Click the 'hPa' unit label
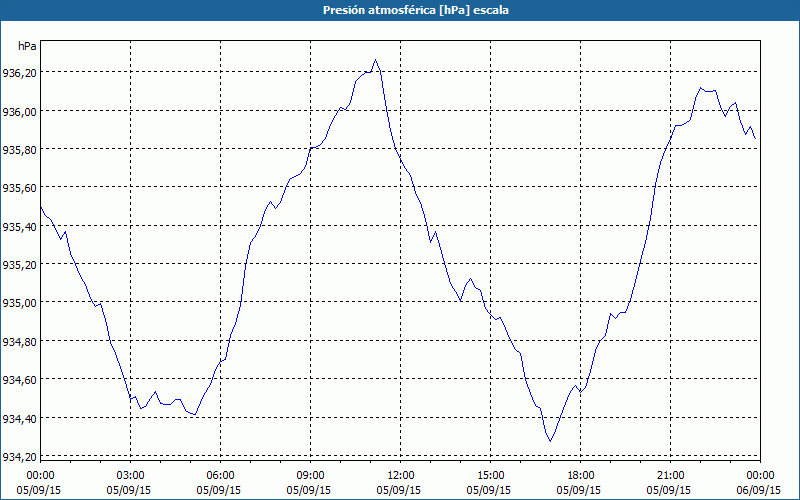 [x=27, y=46]
